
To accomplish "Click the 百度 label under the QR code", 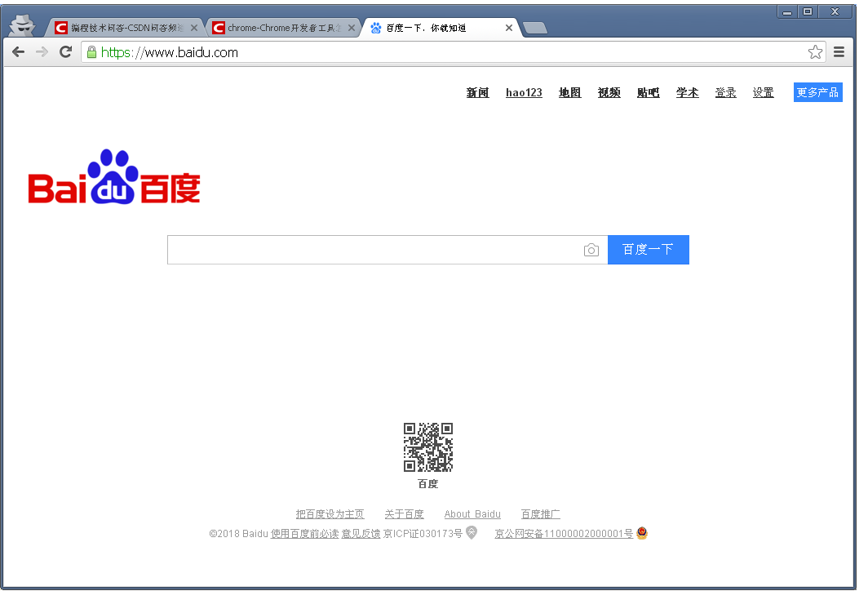I will (428, 483).
